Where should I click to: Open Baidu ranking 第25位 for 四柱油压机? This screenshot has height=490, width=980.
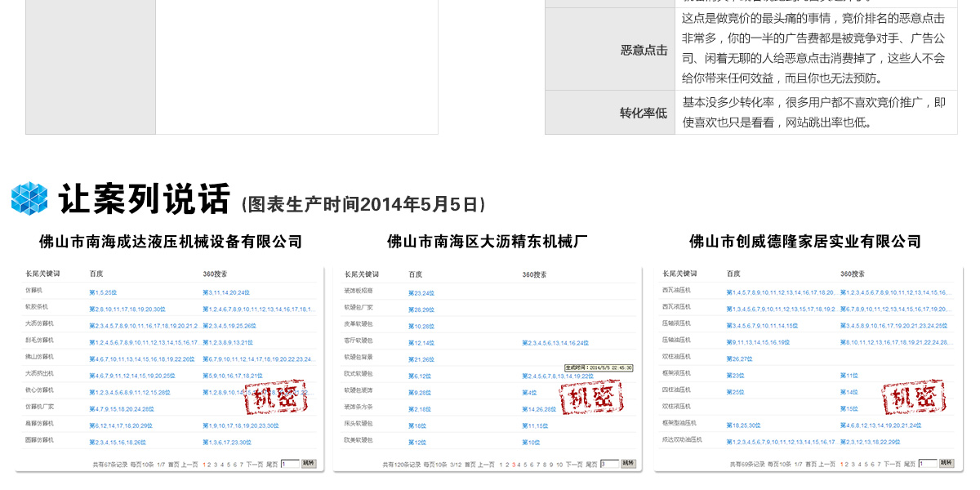coord(735,393)
